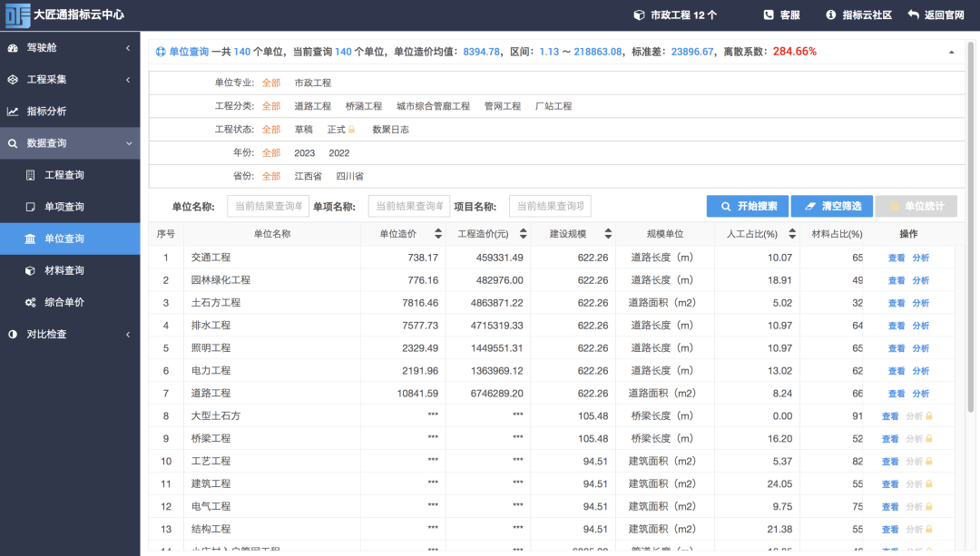
Task: Collapse the filter panel with top-right arrow
Action: (951, 53)
